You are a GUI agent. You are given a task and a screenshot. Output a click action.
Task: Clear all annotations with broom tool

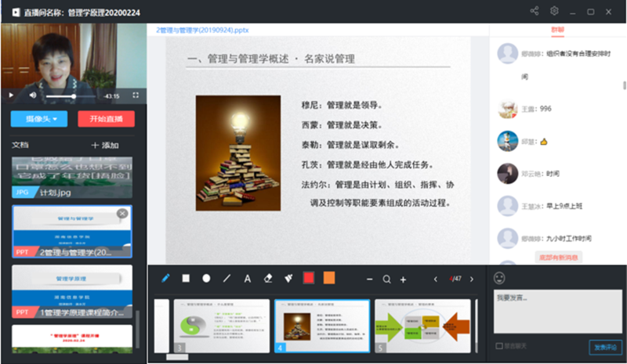click(288, 278)
